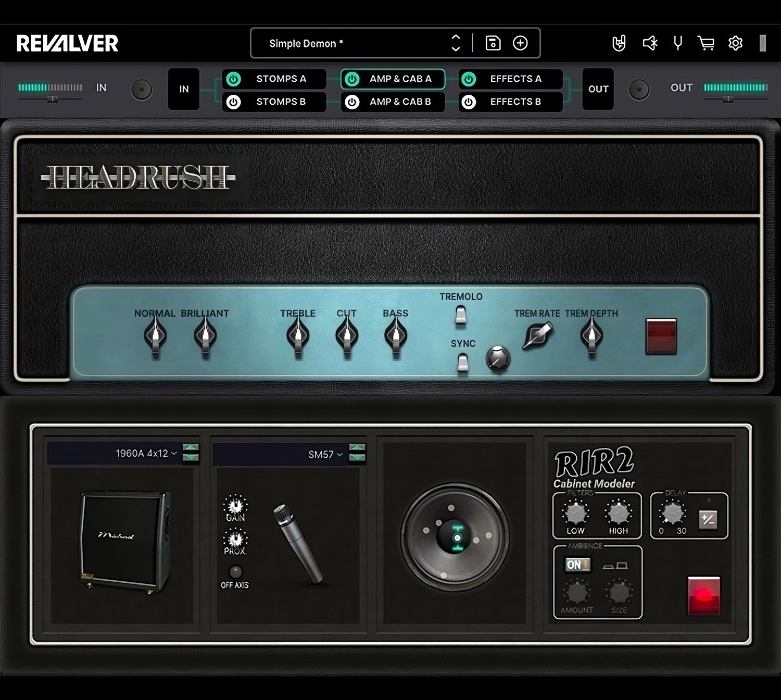Click the ambience SIZE knob
781x700 pixels.
(x=619, y=592)
